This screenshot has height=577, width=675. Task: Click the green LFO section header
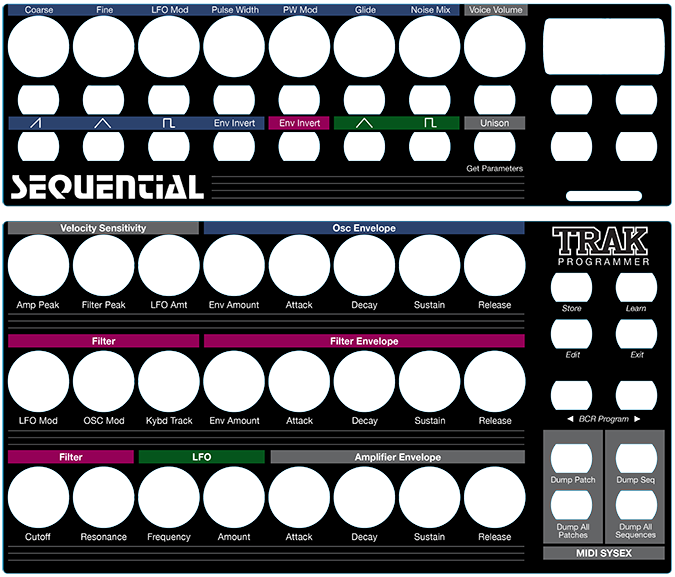[201, 457]
